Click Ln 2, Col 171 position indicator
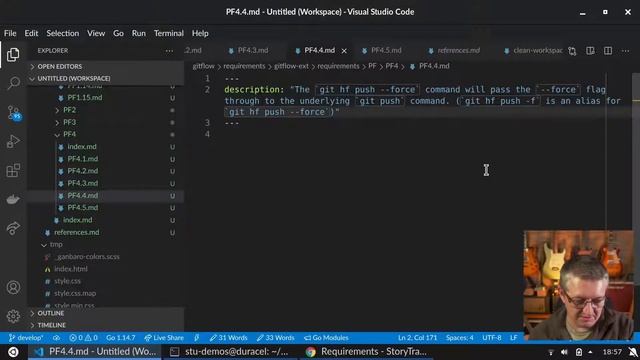Image resolution: width=640 pixels, height=360 pixels. [x=417, y=338]
